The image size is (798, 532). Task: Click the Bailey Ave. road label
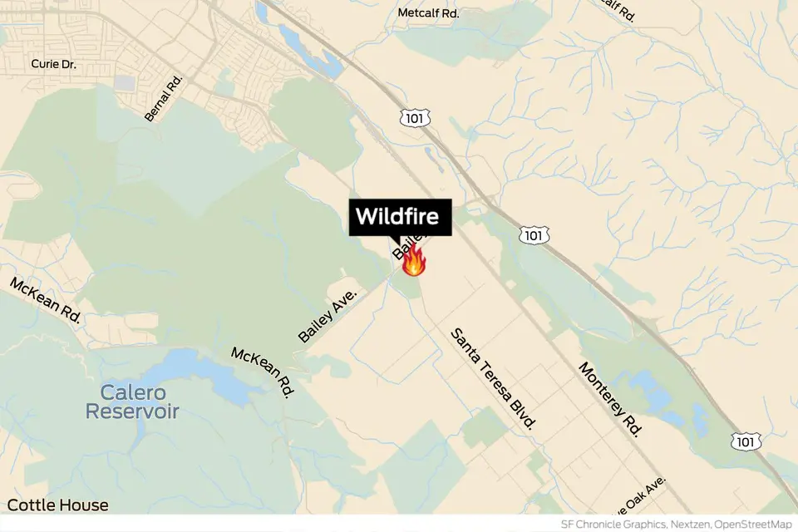(328, 316)
